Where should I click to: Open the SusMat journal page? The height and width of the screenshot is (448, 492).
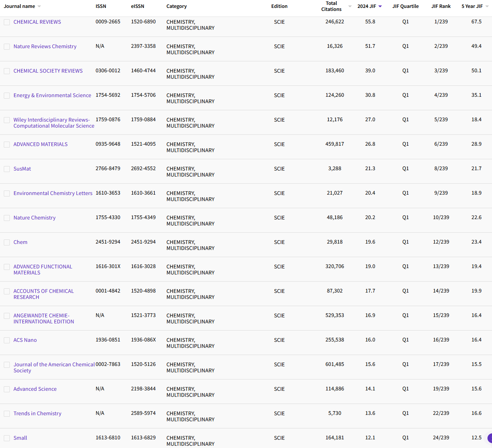pyautogui.click(x=22, y=169)
